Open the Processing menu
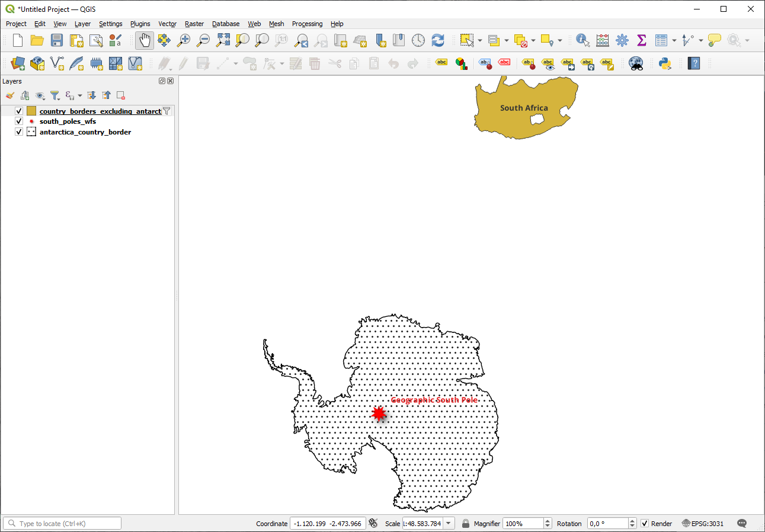This screenshot has width=765, height=532. pos(307,24)
